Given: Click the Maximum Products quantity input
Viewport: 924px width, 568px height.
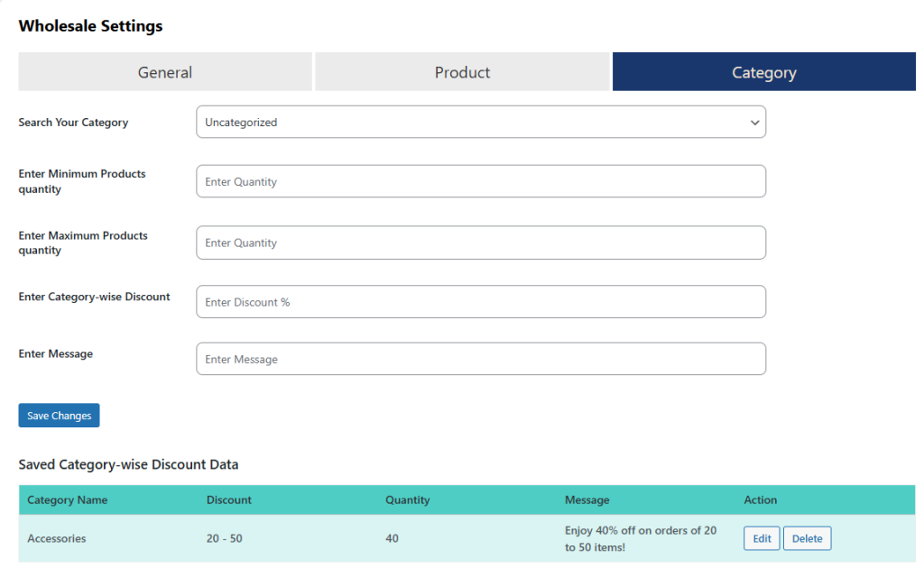Looking at the screenshot, I should (x=480, y=243).
